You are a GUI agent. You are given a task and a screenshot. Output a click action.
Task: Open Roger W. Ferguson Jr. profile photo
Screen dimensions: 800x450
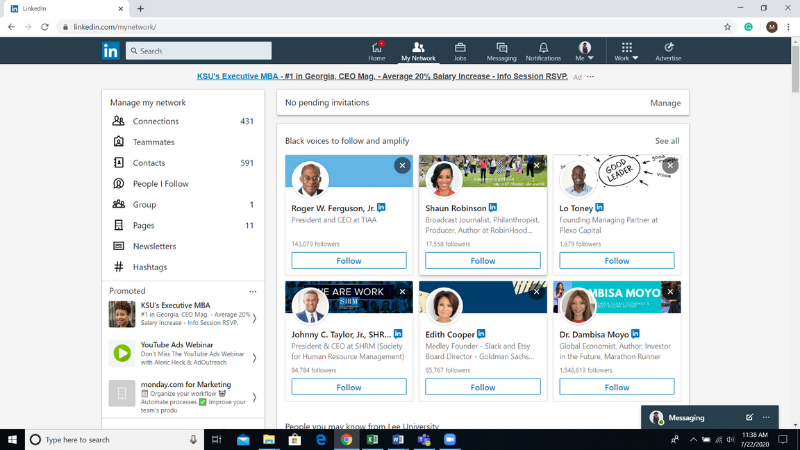310,179
